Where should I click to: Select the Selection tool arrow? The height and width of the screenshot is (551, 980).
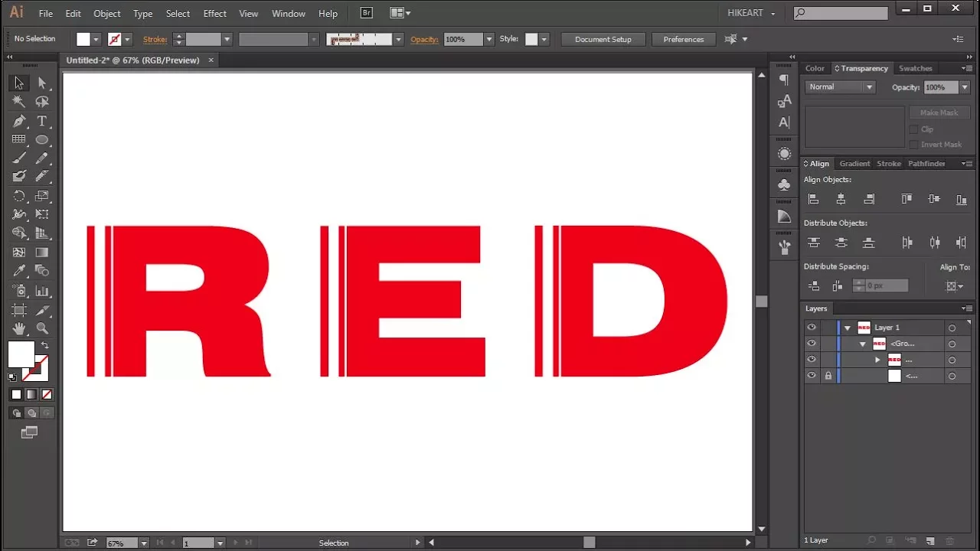pos(19,83)
